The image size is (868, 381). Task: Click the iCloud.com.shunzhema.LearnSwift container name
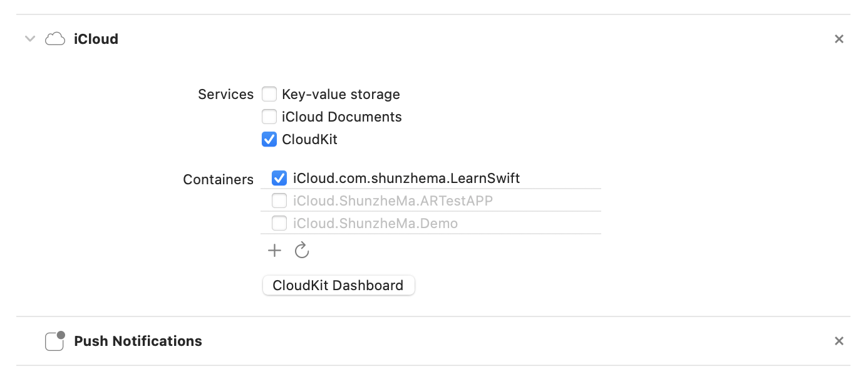tap(406, 178)
